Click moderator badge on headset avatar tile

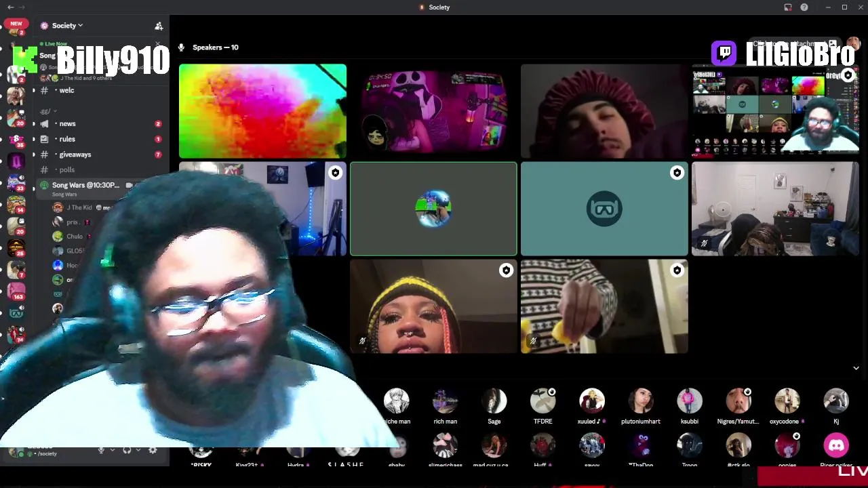click(x=677, y=173)
